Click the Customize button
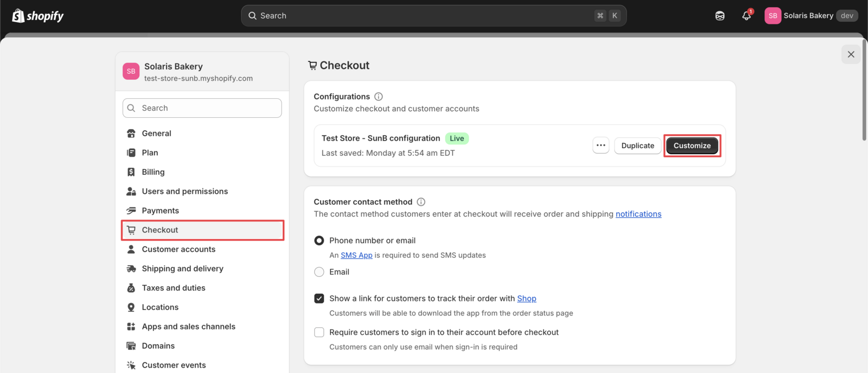The height and width of the screenshot is (373, 868). 692,146
